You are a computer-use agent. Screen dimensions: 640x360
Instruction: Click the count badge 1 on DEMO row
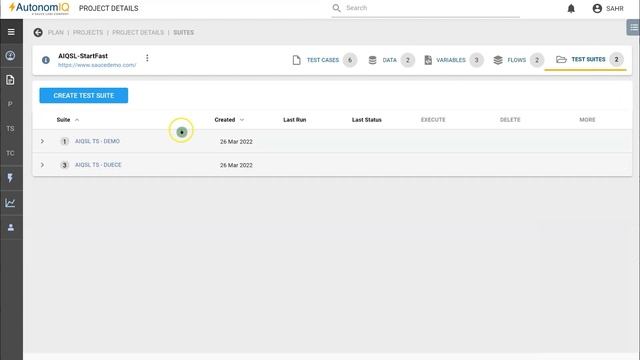point(64,142)
